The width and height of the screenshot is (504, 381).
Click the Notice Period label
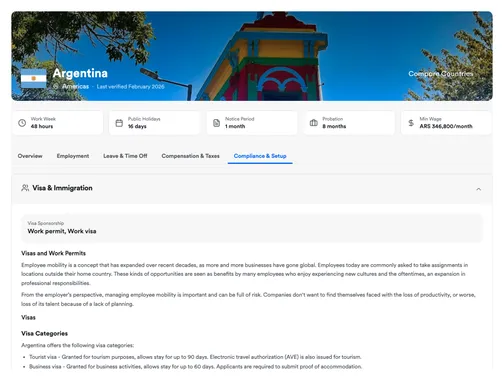point(240,119)
